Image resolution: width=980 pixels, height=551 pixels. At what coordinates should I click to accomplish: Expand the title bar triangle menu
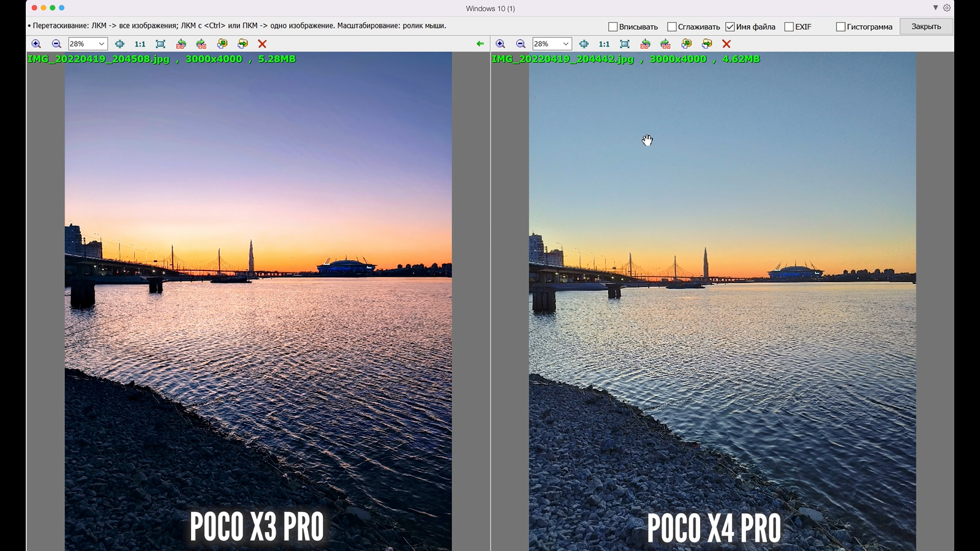pos(935,8)
